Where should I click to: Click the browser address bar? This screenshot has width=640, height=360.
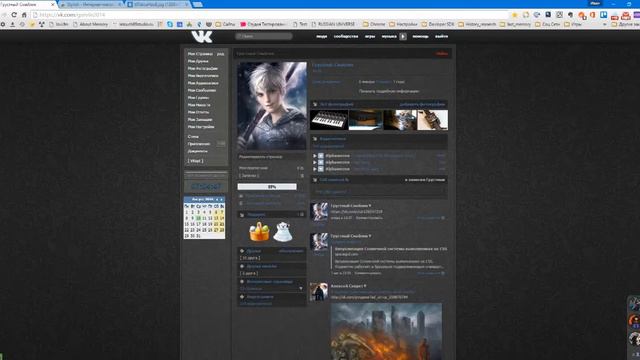[x=269, y=15]
